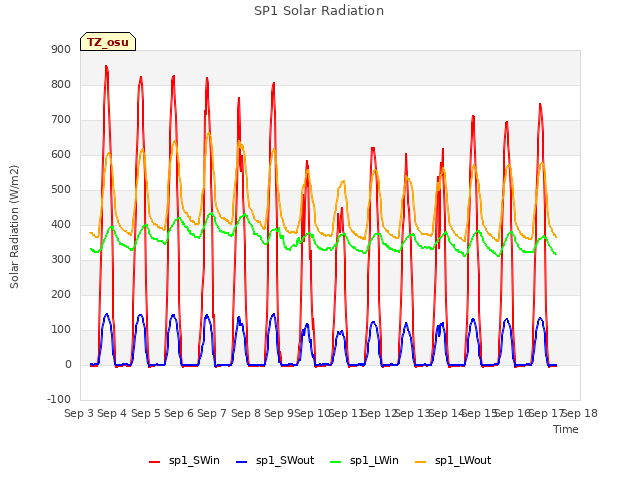Click the Sep 18 x-axis date label

point(580,413)
